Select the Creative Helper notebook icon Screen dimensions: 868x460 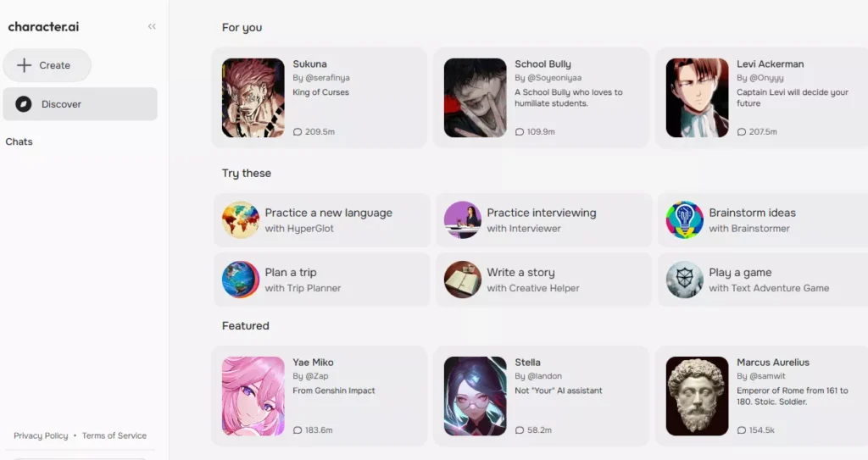click(x=463, y=280)
